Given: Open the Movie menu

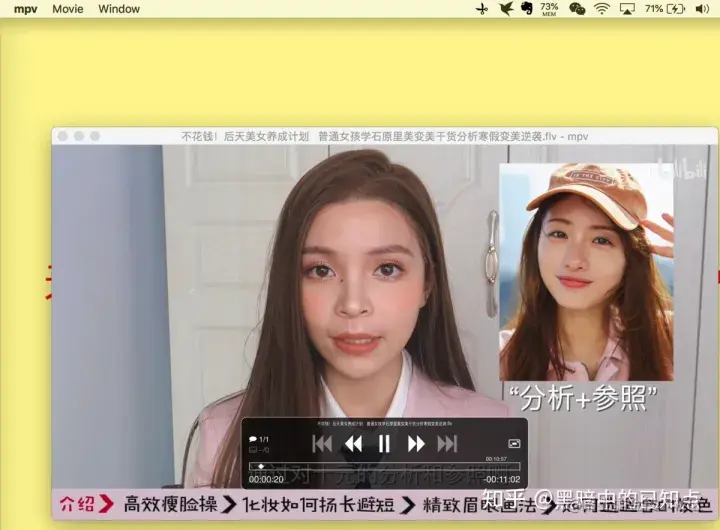Looking at the screenshot, I should [68, 9].
